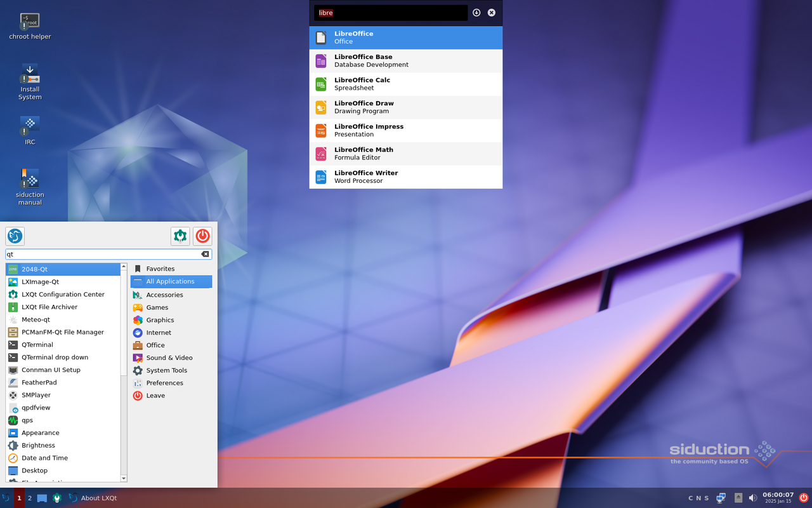Click the application list scrollbar up arrow
This screenshot has height=508, width=812.
tap(124, 266)
